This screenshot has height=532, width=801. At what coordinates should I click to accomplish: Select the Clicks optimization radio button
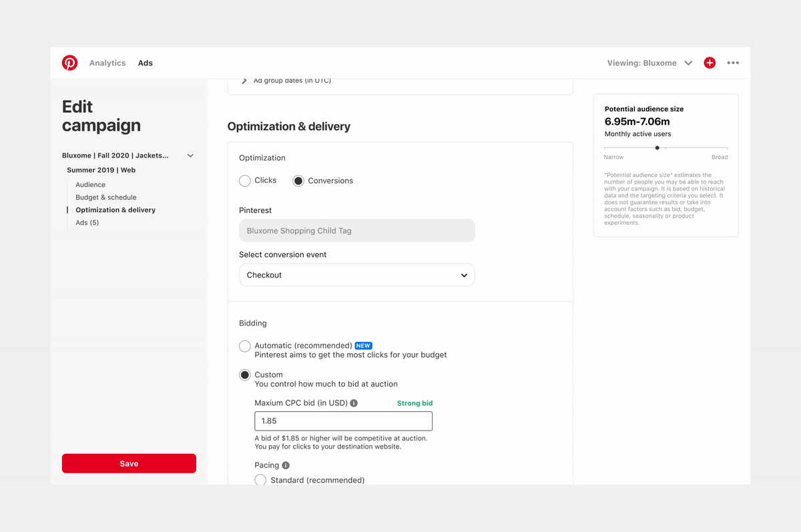pos(245,181)
